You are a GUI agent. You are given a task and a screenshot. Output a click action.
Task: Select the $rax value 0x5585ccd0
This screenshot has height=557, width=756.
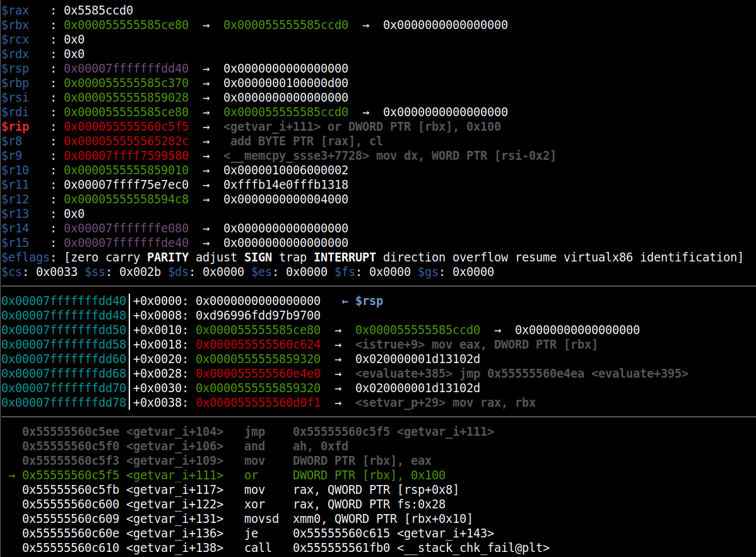coord(98,10)
